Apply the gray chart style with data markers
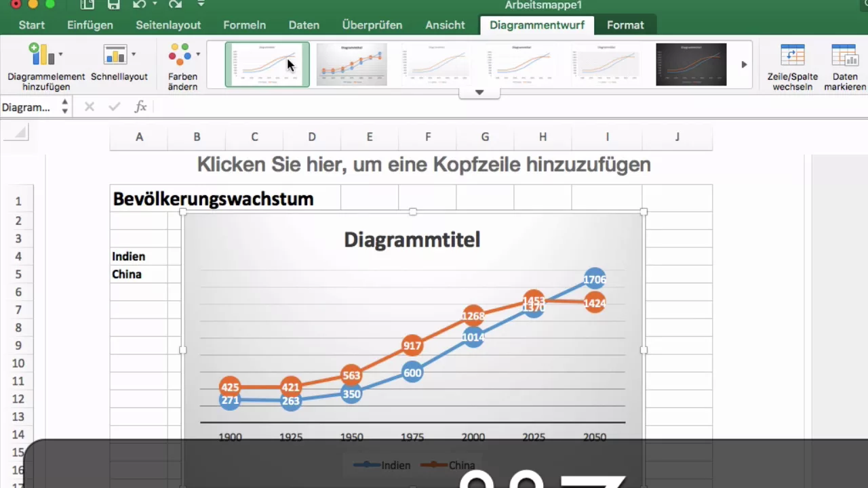868x488 pixels. [x=352, y=64]
